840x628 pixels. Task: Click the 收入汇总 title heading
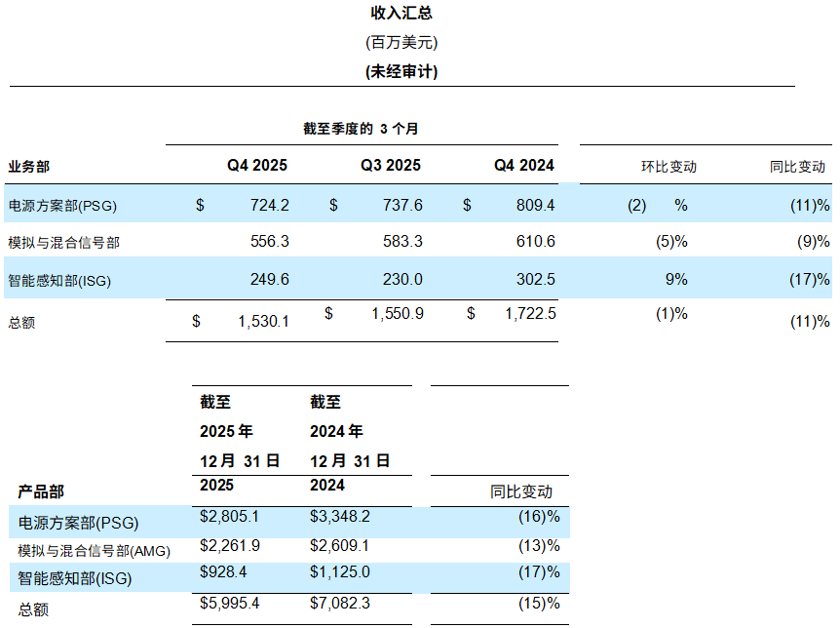coord(401,13)
